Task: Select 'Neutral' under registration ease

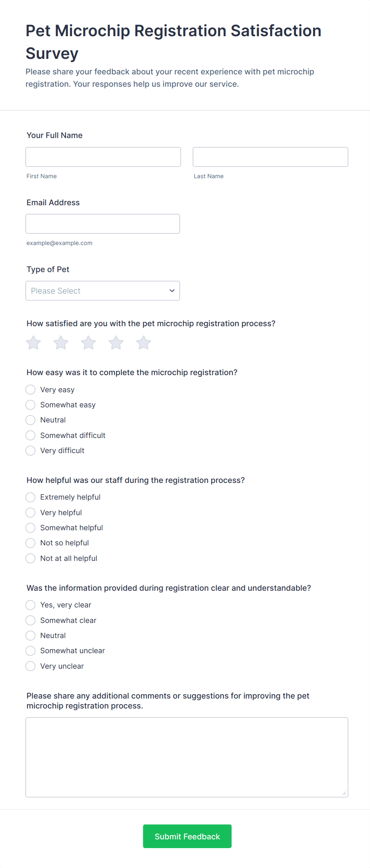Action: click(x=30, y=420)
